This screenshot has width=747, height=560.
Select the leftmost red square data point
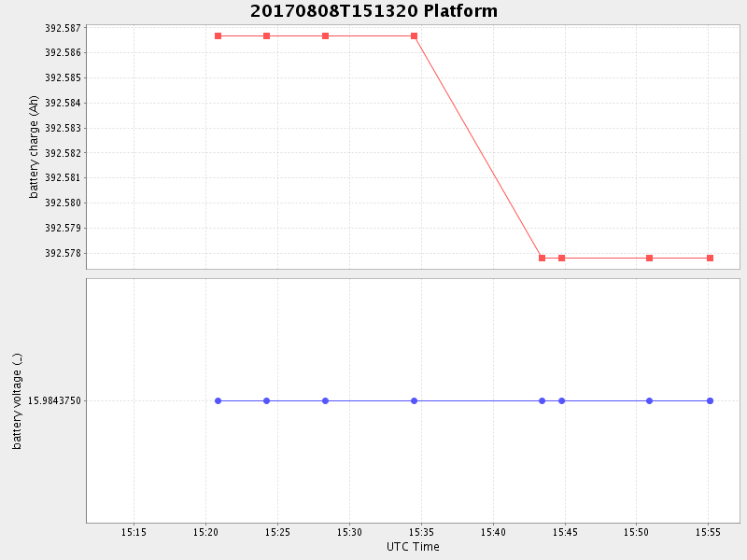pyautogui.click(x=218, y=36)
